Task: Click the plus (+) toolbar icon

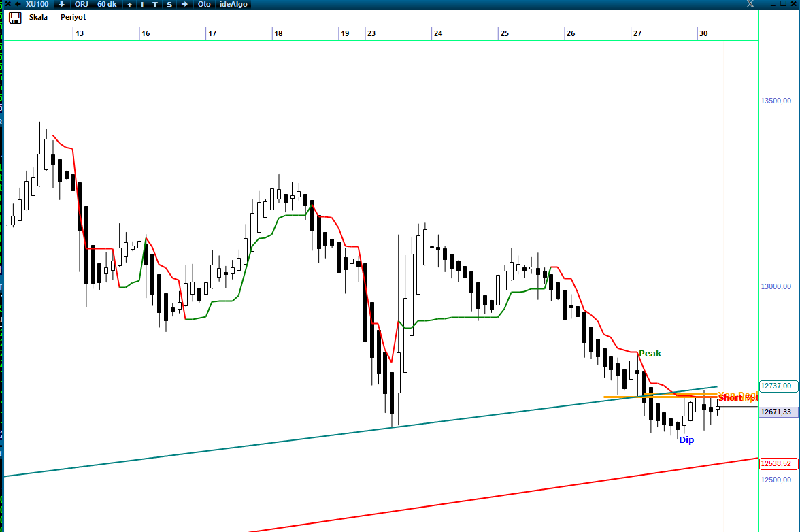Action: pyautogui.click(x=129, y=4)
